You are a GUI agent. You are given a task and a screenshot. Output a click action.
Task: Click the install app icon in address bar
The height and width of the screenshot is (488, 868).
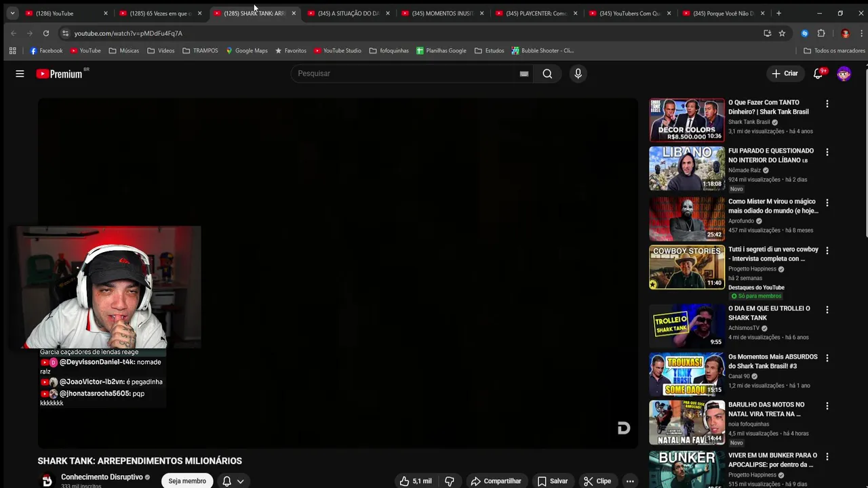tap(767, 33)
